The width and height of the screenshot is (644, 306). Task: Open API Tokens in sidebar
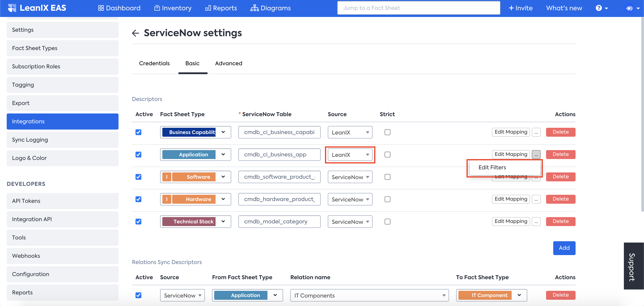click(63, 201)
